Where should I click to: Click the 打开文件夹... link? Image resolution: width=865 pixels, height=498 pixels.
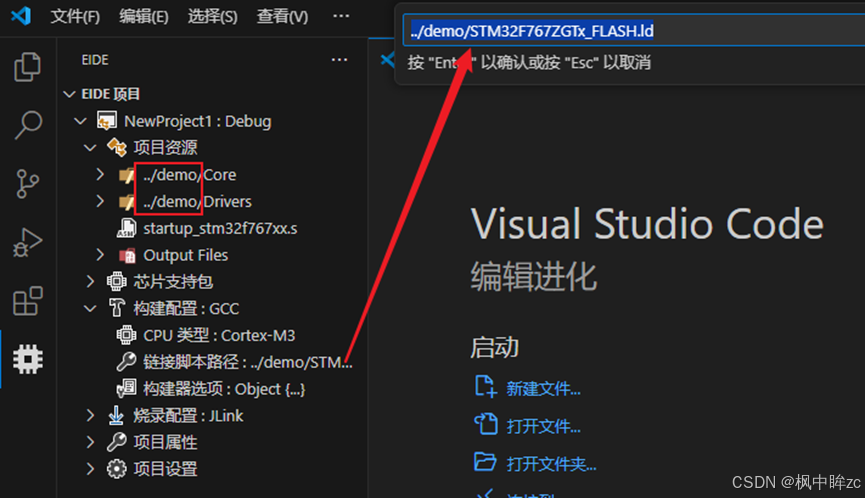point(552,464)
